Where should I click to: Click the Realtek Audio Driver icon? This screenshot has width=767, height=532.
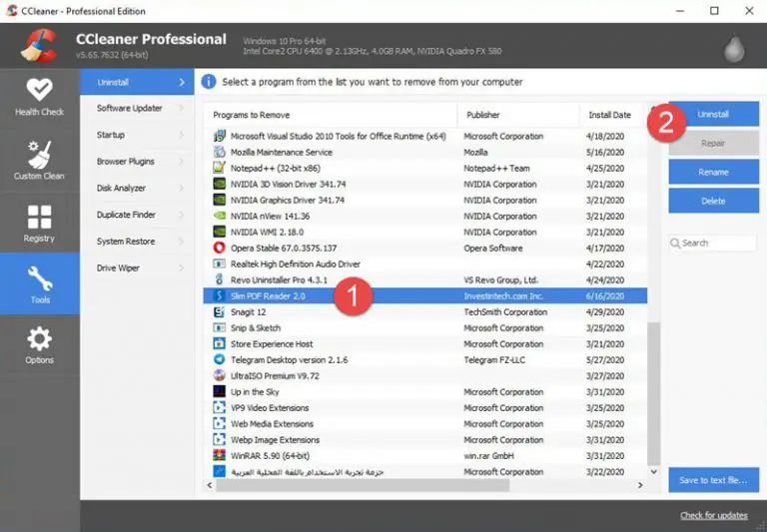[x=219, y=265]
